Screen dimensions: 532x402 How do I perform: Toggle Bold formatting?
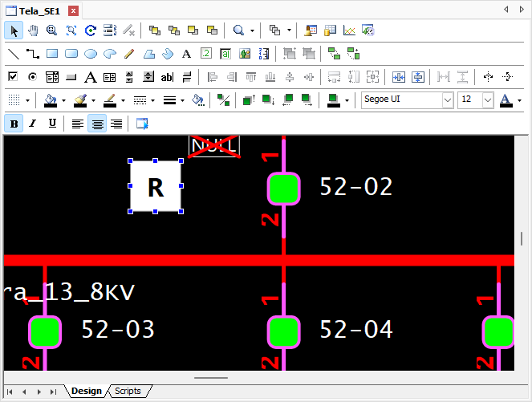(x=14, y=124)
